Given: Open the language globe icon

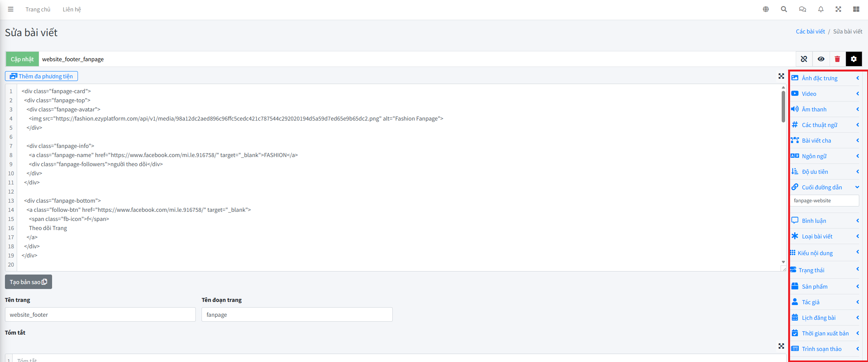Looking at the screenshot, I should click(766, 9).
